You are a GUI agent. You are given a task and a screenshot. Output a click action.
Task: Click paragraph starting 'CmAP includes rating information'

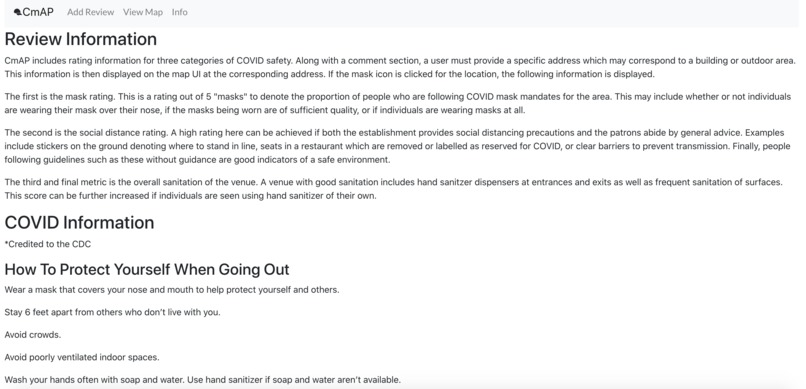400,67
